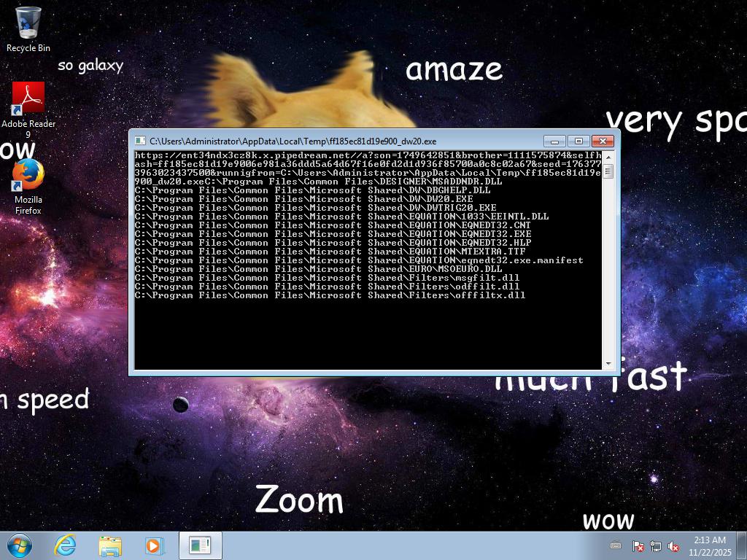This screenshot has width=747, height=560.
Task: Open the console window's system menu icon
Action: click(x=141, y=141)
